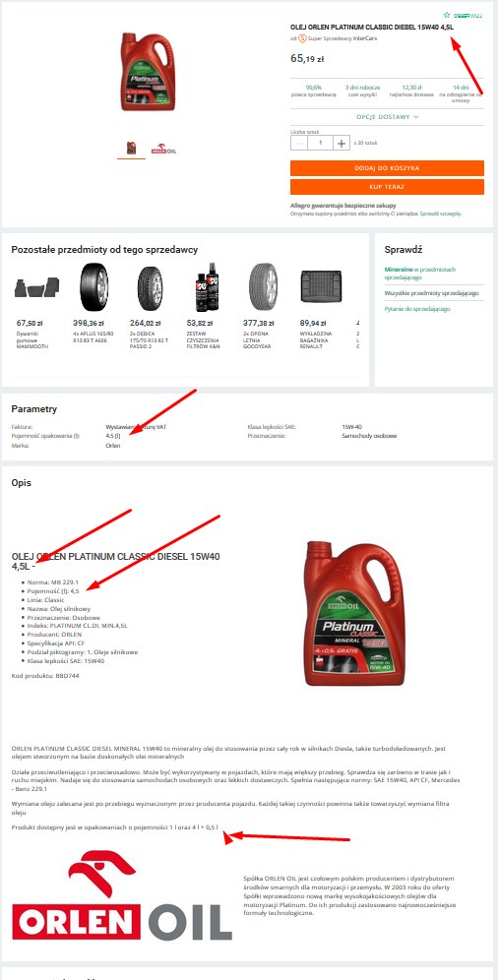Click the Super Sprzedawcy badge icon
Image resolution: width=498 pixels, height=980 pixels.
pos(302,38)
